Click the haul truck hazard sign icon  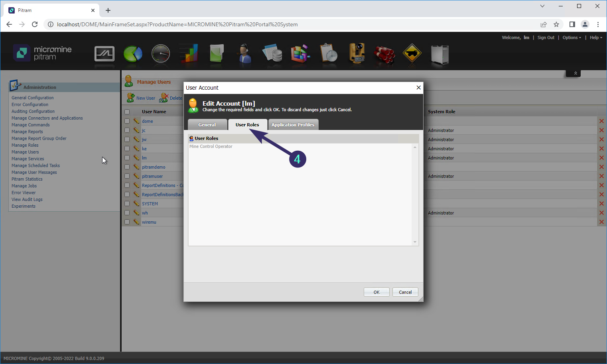412,53
